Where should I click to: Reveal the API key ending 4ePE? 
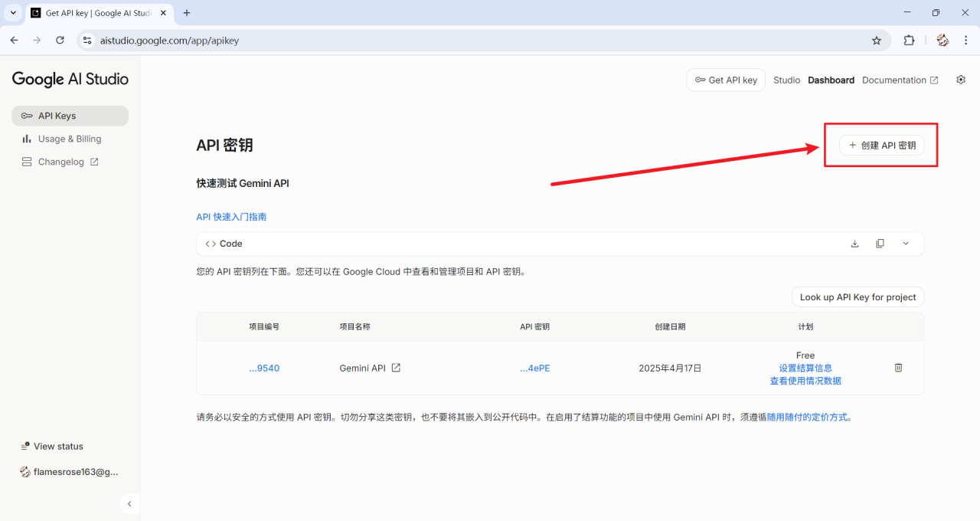(x=535, y=368)
